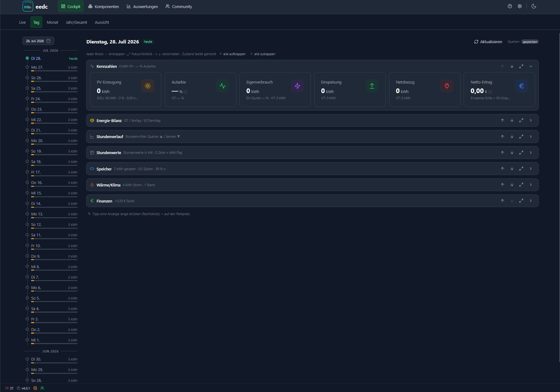Click the 'gespeichert' sources badge

530,42
